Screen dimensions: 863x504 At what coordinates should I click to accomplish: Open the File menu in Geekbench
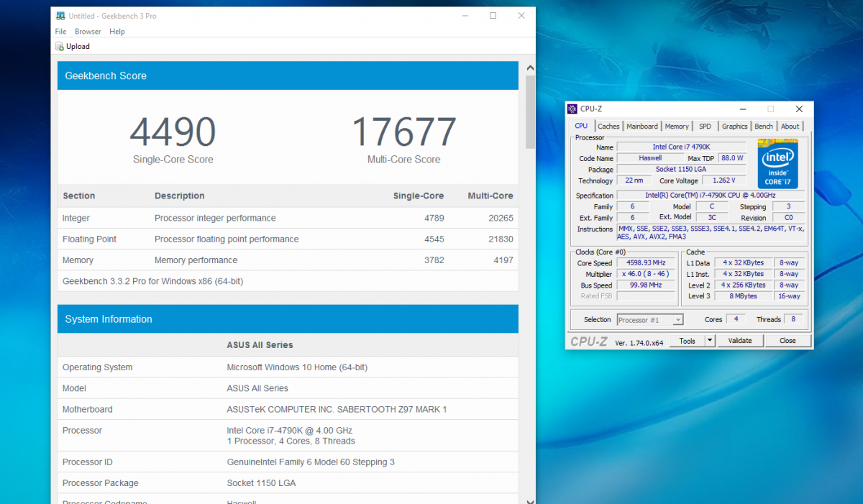point(60,32)
